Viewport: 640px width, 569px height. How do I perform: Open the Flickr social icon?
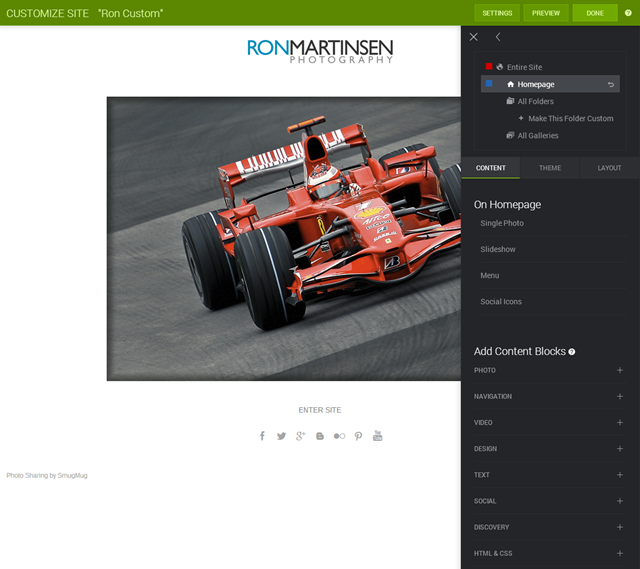coord(339,436)
